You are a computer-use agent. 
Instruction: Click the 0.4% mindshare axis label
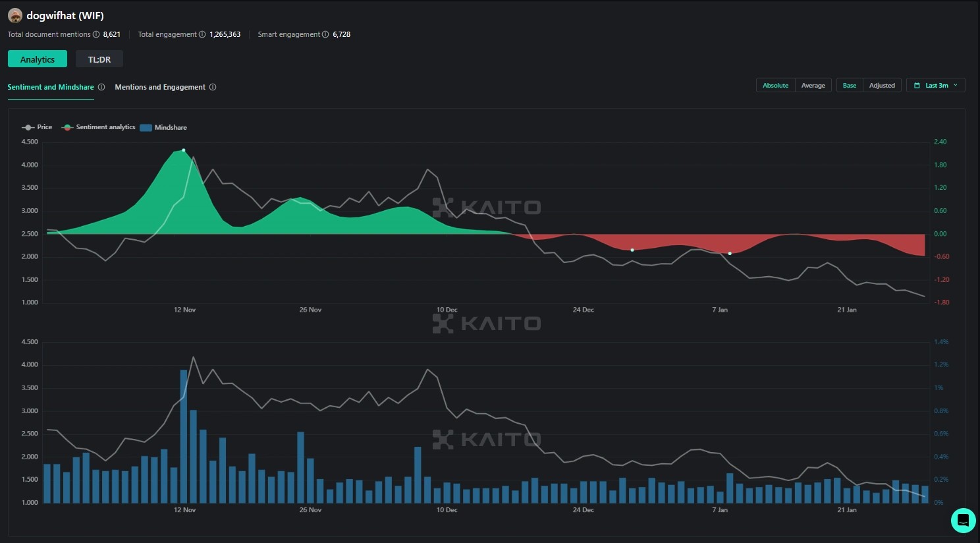941,457
